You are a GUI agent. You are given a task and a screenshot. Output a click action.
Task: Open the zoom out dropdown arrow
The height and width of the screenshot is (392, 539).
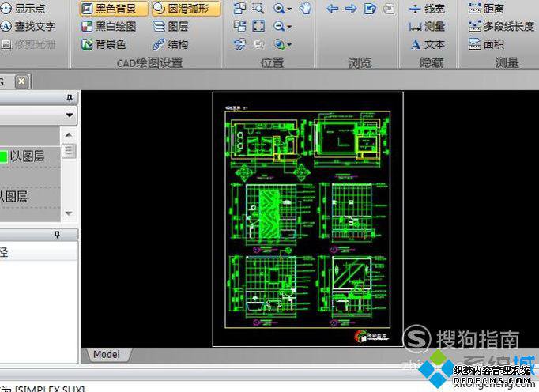tap(289, 27)
